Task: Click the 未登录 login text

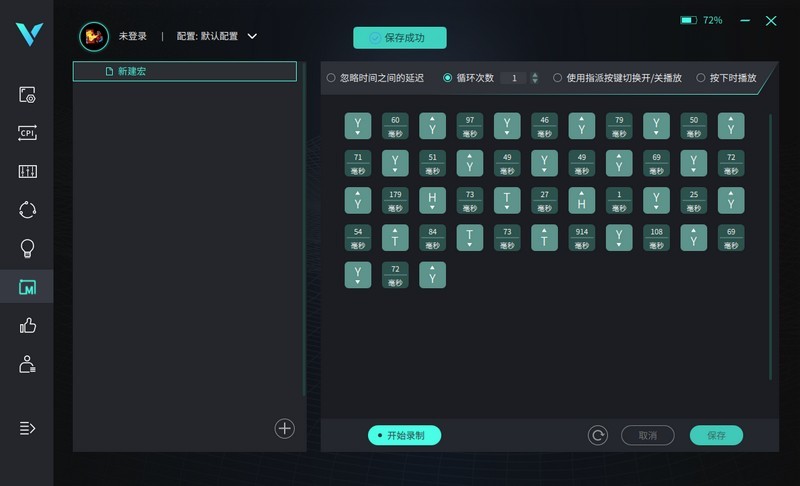Action: (x=133, y=36)
